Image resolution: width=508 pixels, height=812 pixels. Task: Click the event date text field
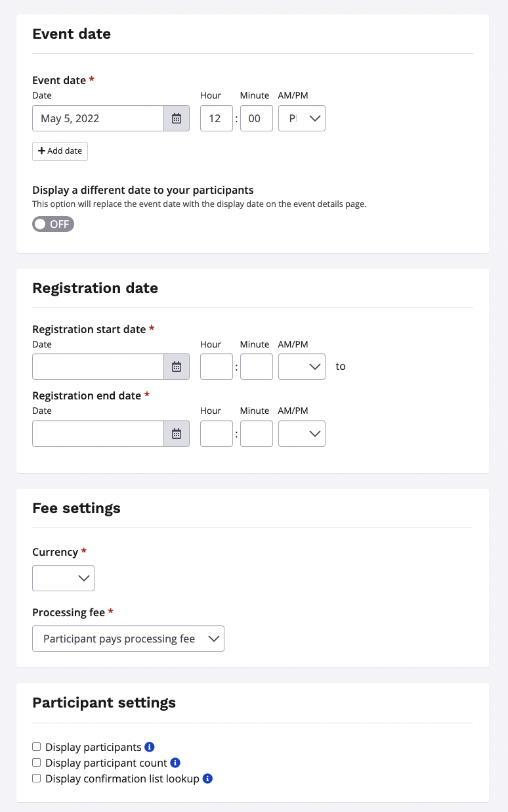tap(98, 119)
